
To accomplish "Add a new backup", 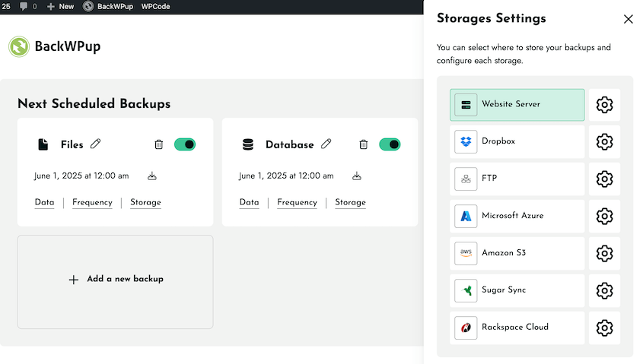I will click(115, 282).
